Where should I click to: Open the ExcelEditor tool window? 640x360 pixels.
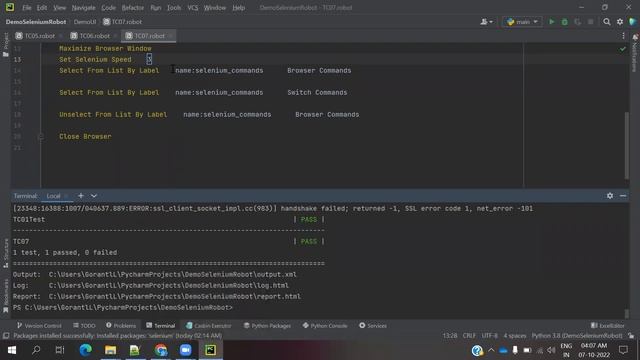[x=607, y=326]
